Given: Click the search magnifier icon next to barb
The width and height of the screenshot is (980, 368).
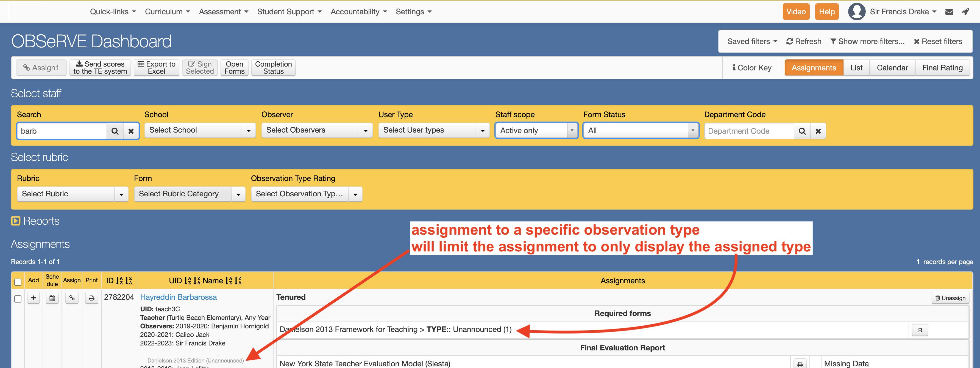Looking at the screenshot, I should click(115, 131).
